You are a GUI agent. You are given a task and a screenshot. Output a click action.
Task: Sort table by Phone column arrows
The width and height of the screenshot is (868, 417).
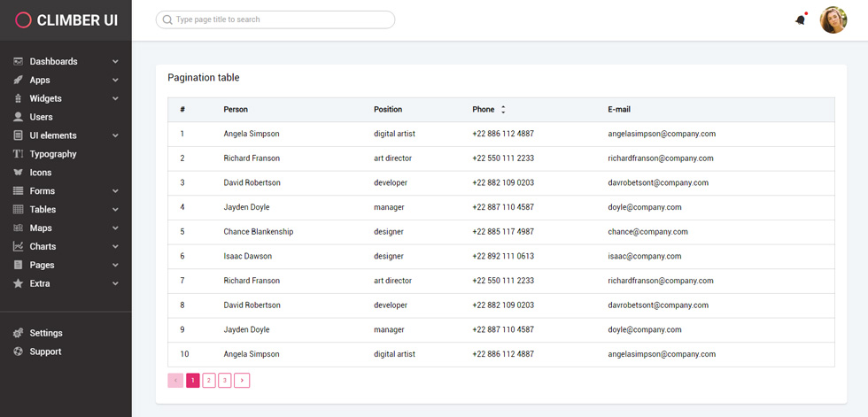[x=503, y=110]
